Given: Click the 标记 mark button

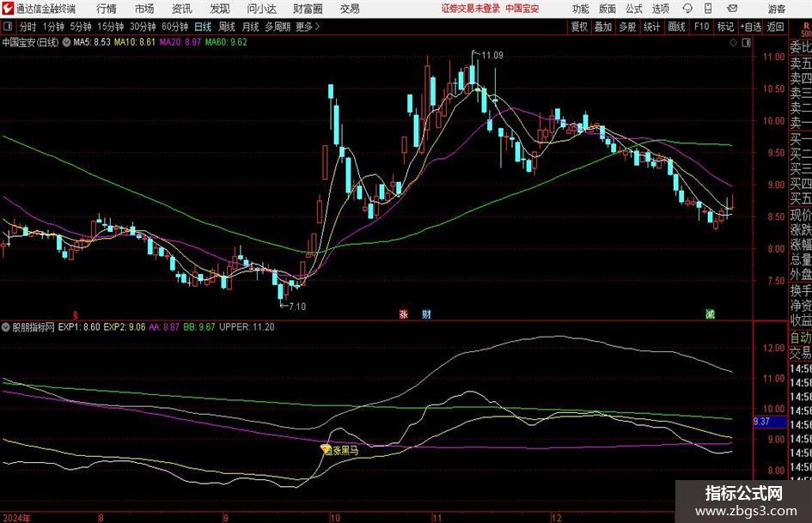Looking at the screenshot, I should pos(725,27).
